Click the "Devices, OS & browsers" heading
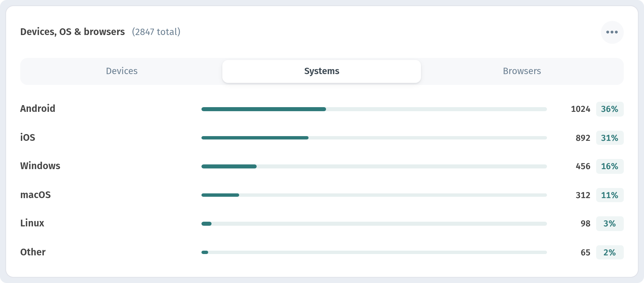This screenshot has height=283, width=644. pos(72,32)
